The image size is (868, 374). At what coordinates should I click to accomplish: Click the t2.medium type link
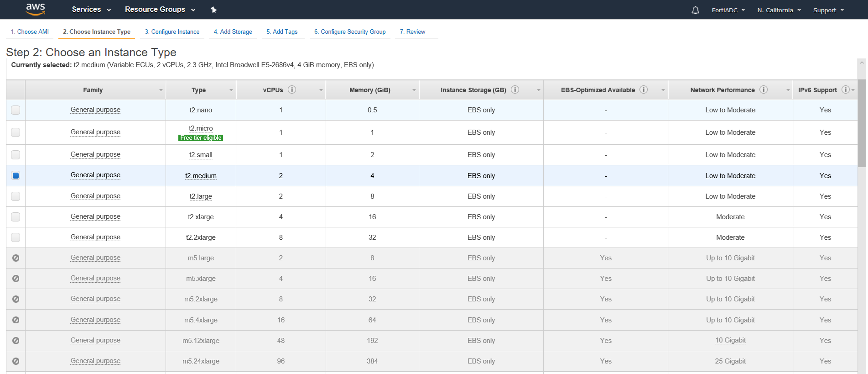tap(201, 176)
